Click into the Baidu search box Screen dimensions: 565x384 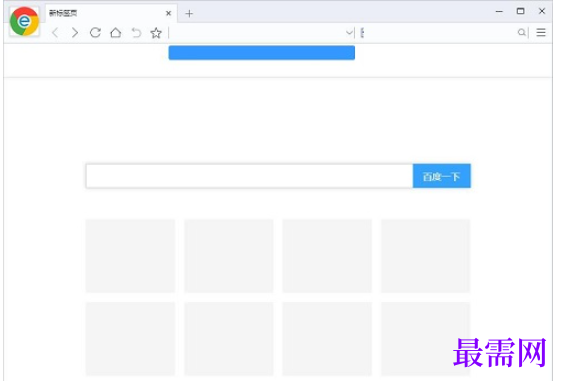pos(249,176)
